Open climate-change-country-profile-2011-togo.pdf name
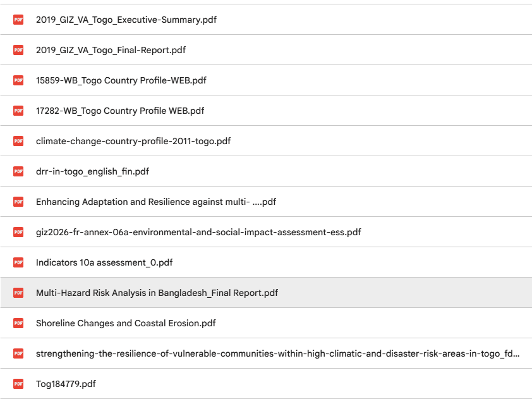 [x=133, y=141]
